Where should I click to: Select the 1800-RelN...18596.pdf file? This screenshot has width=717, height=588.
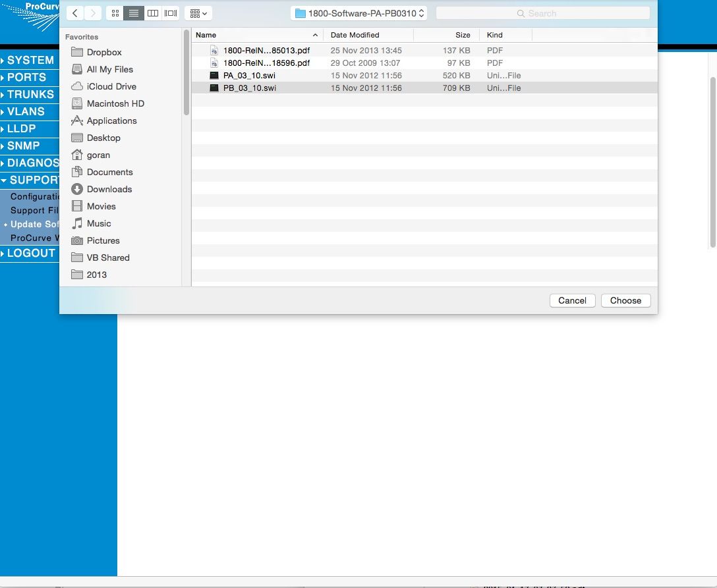(424, 63)
